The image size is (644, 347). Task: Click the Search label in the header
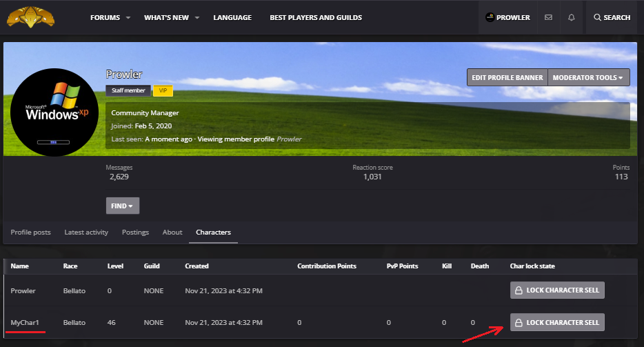coord(617,18)
